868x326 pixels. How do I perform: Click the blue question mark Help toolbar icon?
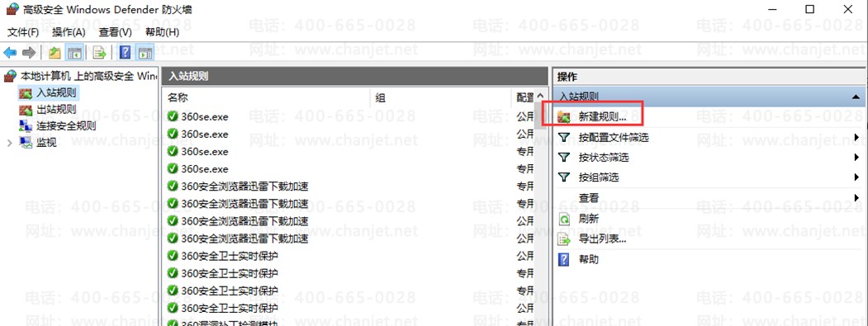point(126,53)
